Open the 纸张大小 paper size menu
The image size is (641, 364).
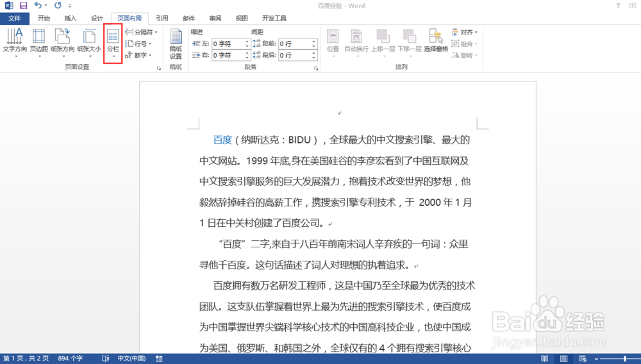pos(89,42)
